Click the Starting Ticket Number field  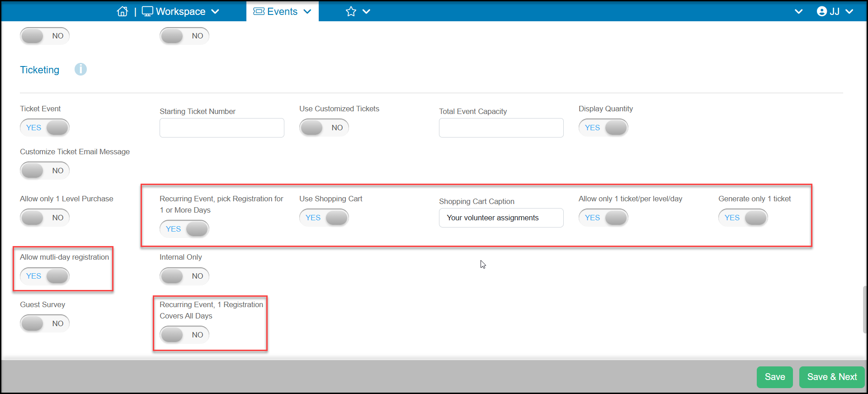[222, 128]
